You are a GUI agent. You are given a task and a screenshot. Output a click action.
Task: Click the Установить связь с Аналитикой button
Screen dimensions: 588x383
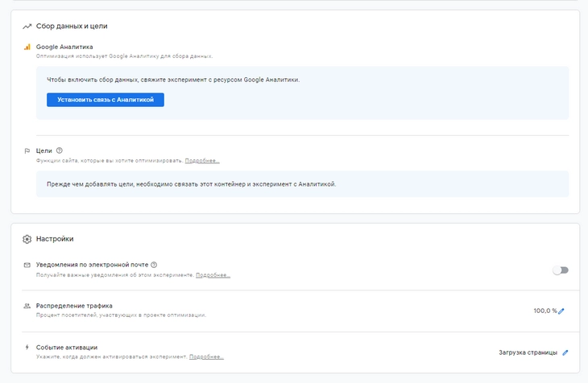(106, 100)
